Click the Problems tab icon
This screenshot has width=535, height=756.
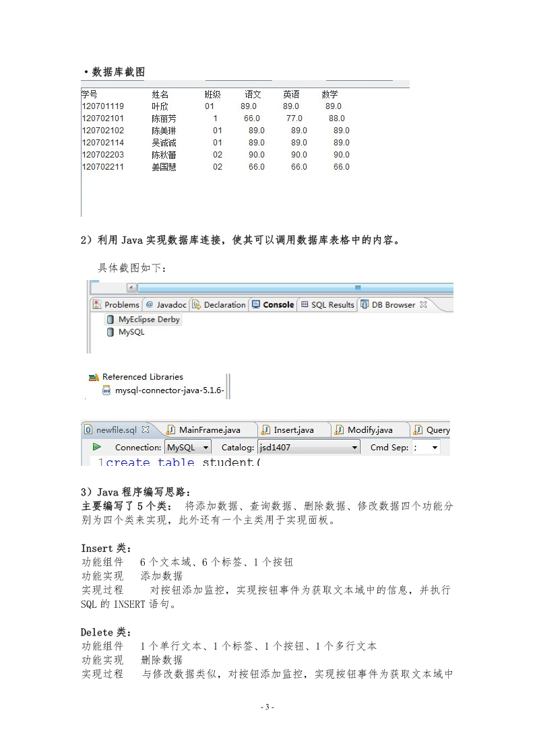pos(98,305)
